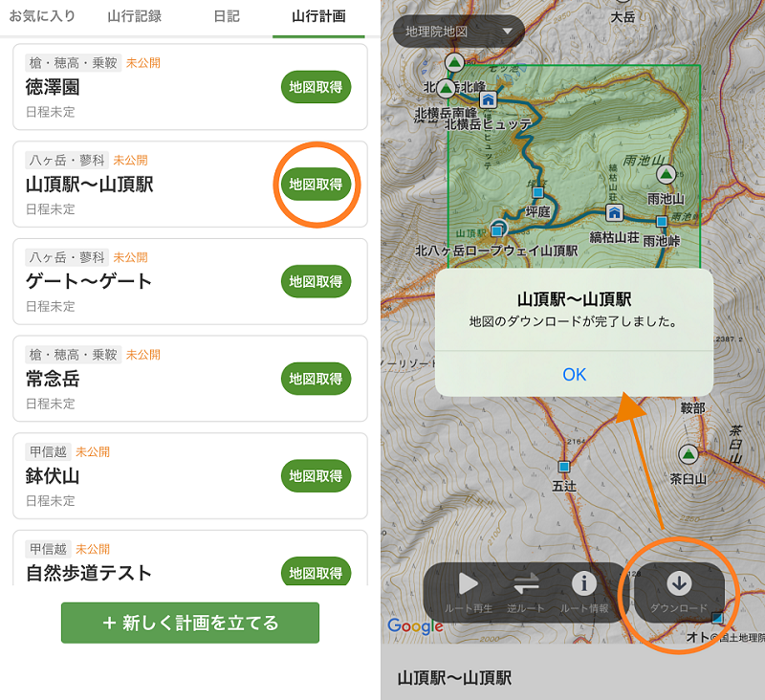
Task: Select the 北横岳南峰 peak marker
Action: 446,88
